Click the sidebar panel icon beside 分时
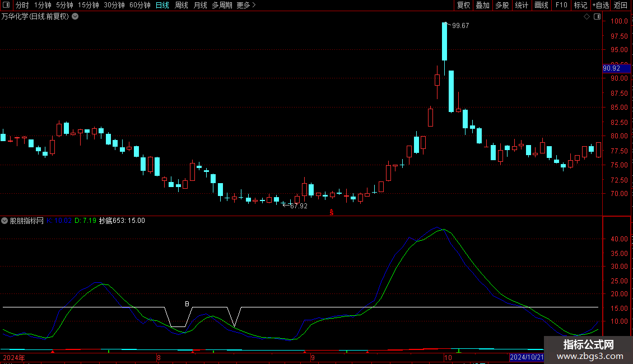 point(6,5)
